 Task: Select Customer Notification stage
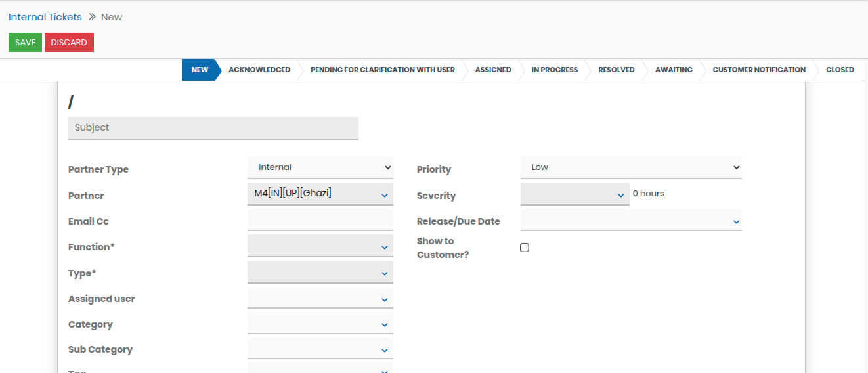pos(758,70)
